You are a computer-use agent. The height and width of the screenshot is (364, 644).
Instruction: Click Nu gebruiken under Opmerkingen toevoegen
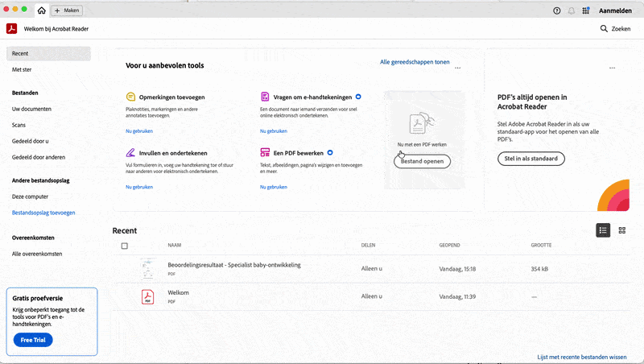[139, 131]
